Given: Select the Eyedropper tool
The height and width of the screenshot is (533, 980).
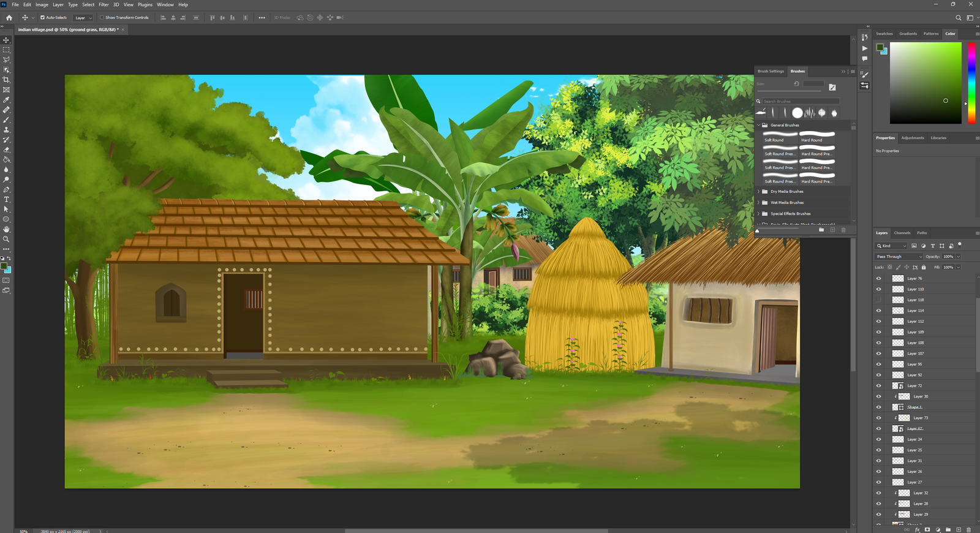Looking at the screenshot, I should click(6, 100).
